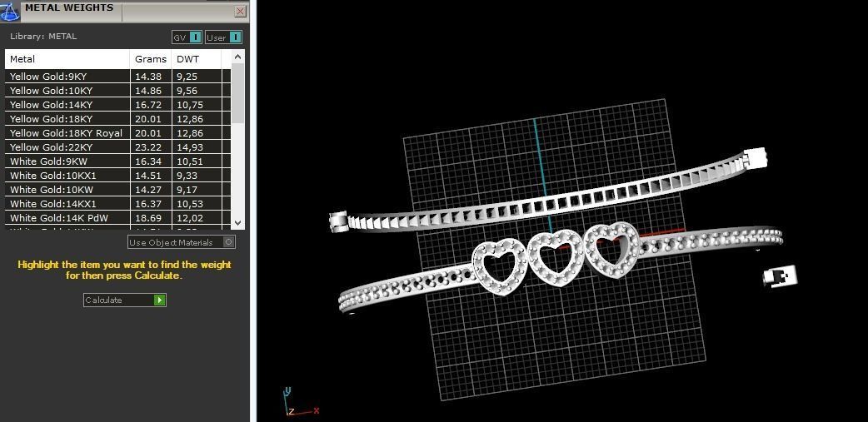Click the Library: METAL label
868x422 pixels.
click(x=43, y=37)
